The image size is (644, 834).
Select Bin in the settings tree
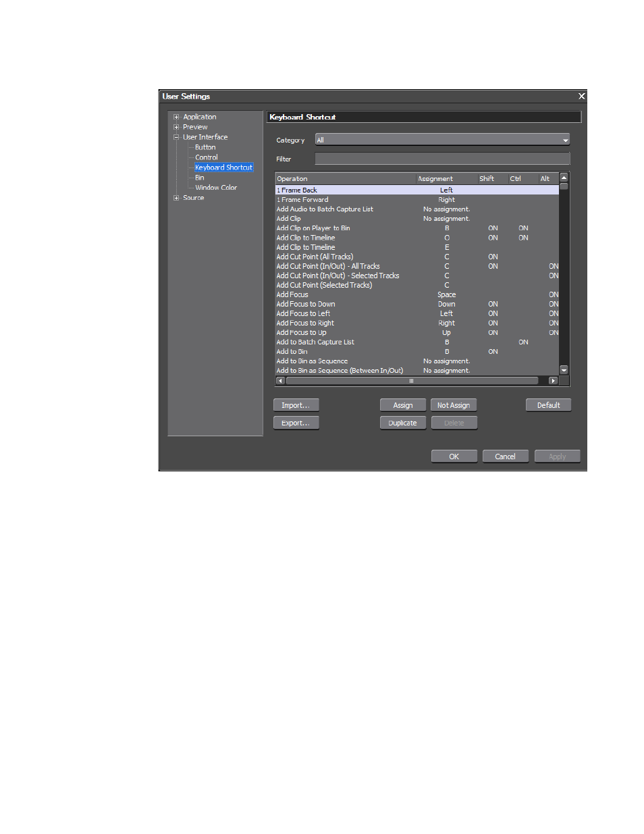click(200, 178)
